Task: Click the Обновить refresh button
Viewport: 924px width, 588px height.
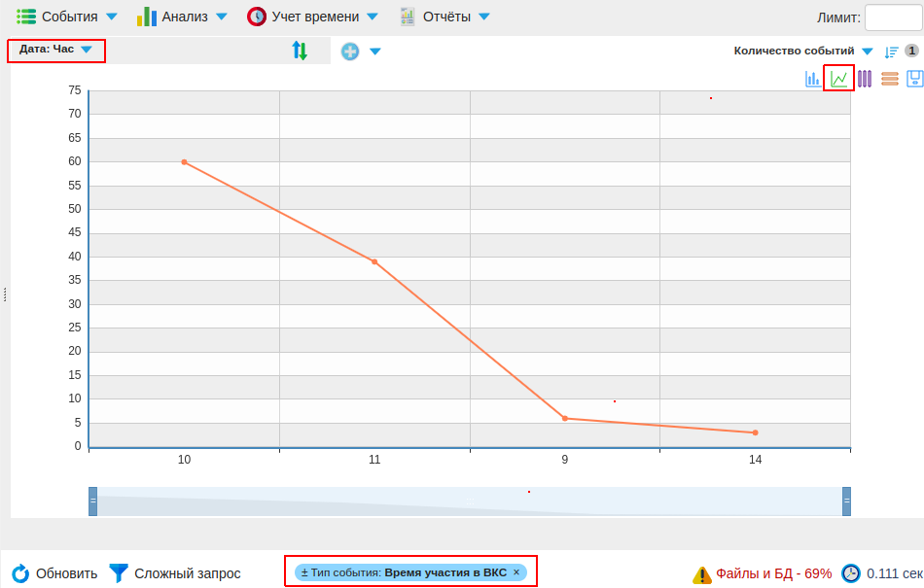Action: [55, 573]
